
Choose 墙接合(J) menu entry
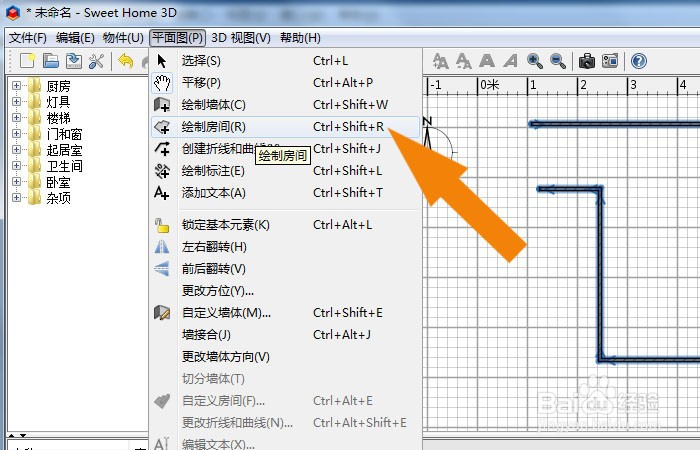pos(285,335)
